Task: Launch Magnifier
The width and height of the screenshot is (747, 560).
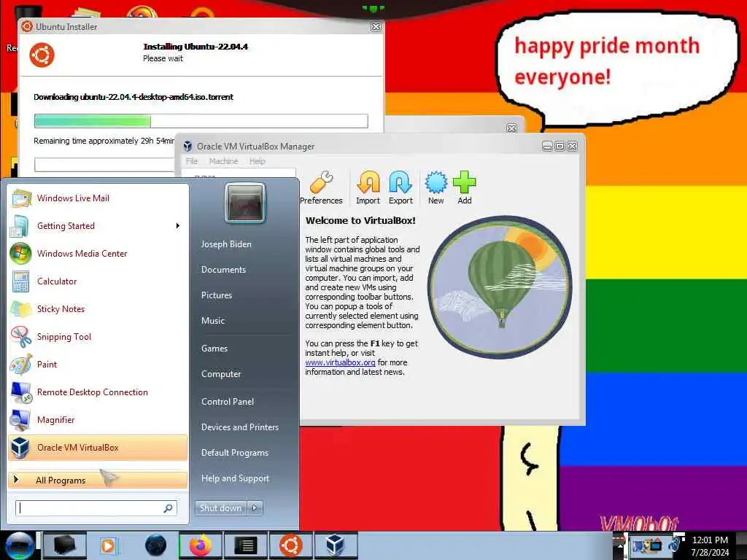Action: pyautogui.click(x=98, y=419)
